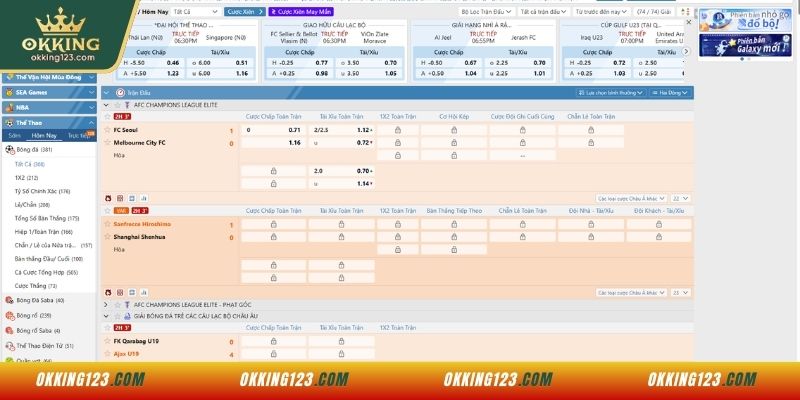Image resolution: width=800 pixels, height=400 pixels.
Task: Click the Thể Thao Điện Tử esports icon
Action: tap(10, 345)
